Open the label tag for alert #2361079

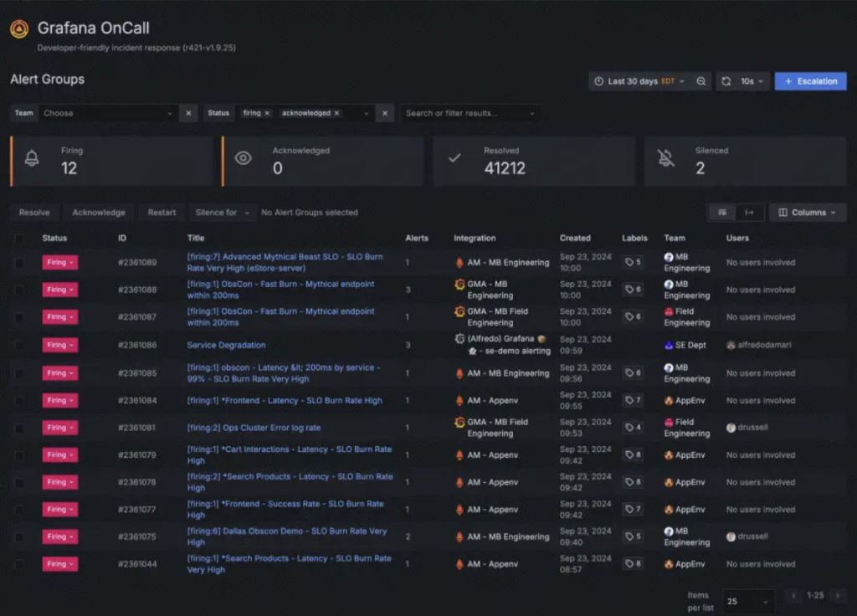633,454
